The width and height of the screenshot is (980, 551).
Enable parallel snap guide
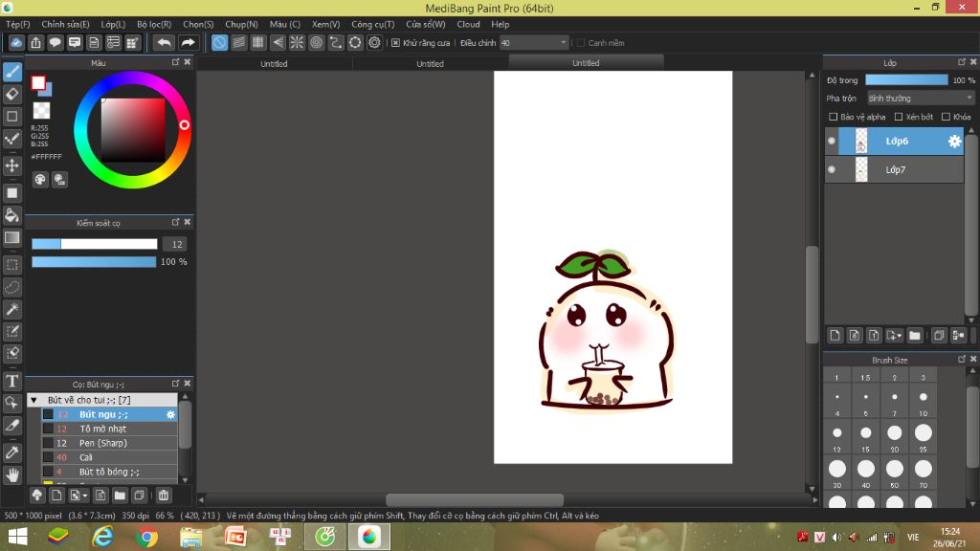tap(238, 42)
